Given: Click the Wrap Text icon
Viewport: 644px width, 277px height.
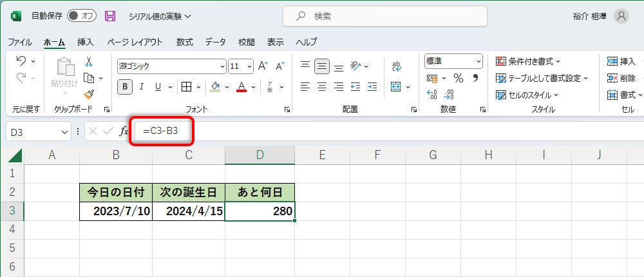Looking at the screenshot, I should click(x=397, y=66).
